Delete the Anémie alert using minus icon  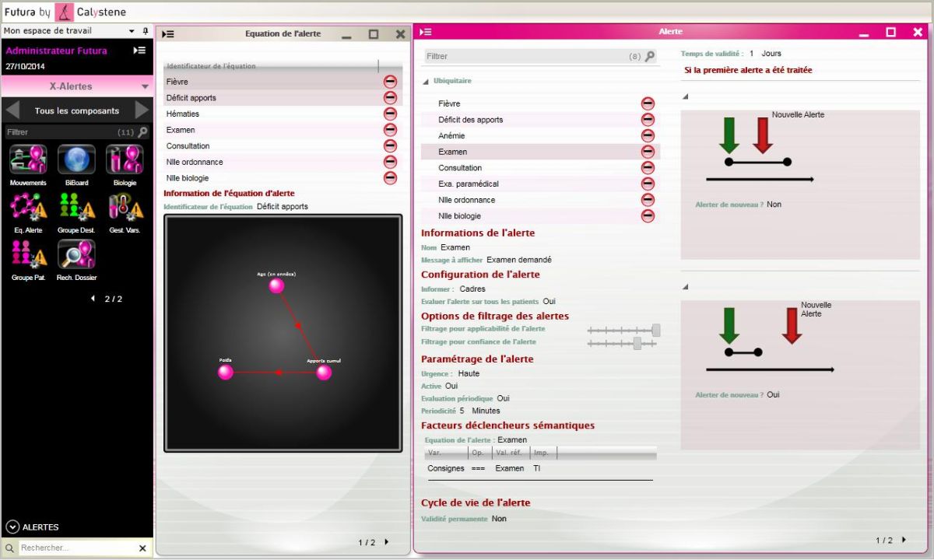(647, 136)
